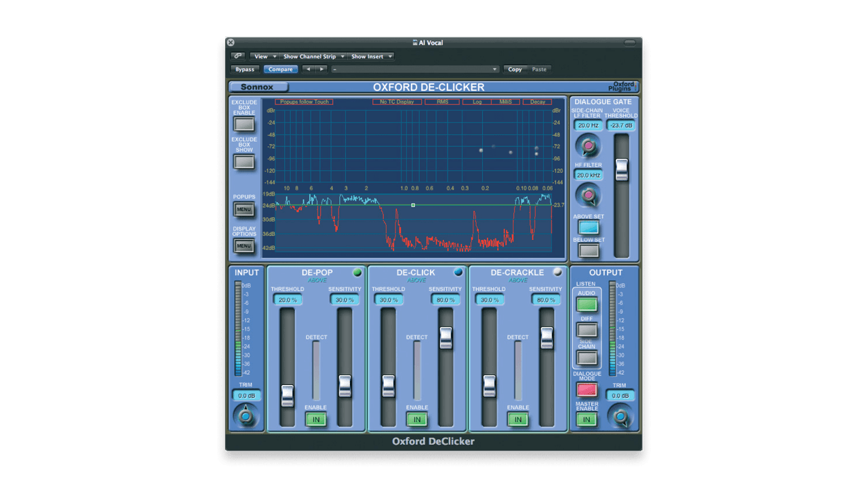The image size is (868, 488).
Task: Toggle the Dialogue Mode button
Action: [586, 390]
